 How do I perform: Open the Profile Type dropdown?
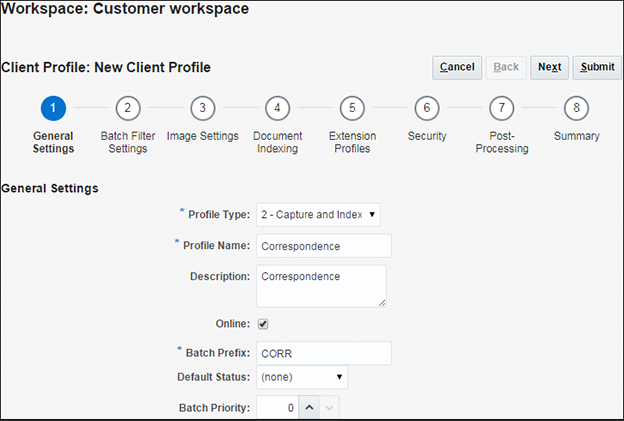(318, 214)
